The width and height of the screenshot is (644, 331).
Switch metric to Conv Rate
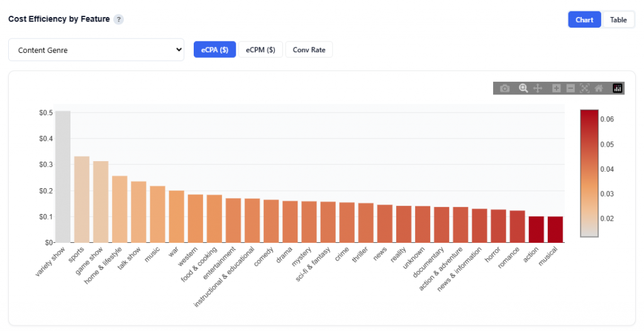(x=309, y=50)
